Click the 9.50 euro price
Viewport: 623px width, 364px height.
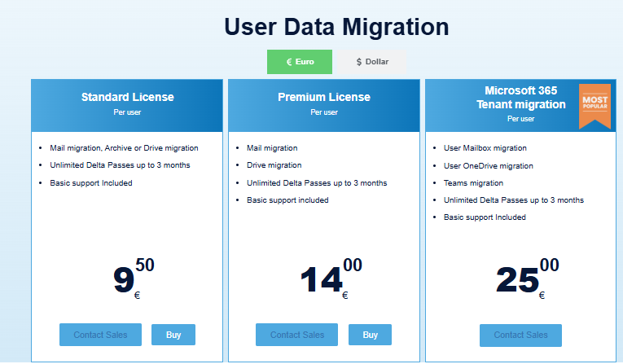tap(134, 278)
